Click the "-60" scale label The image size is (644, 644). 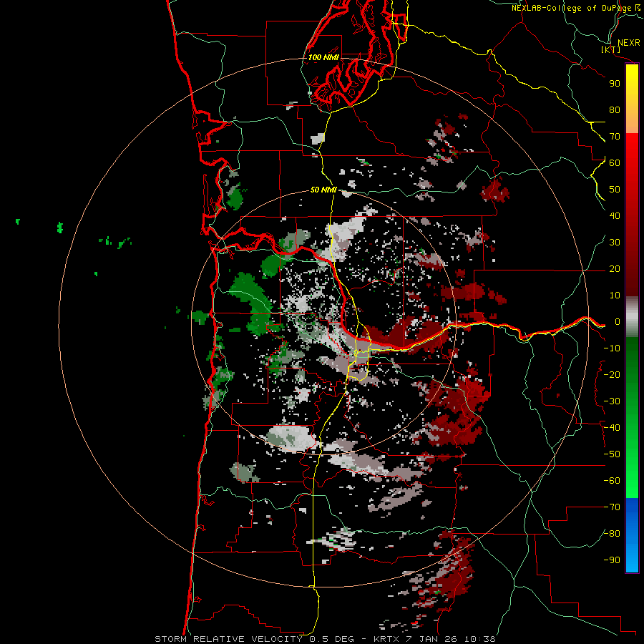click(612, 481)
